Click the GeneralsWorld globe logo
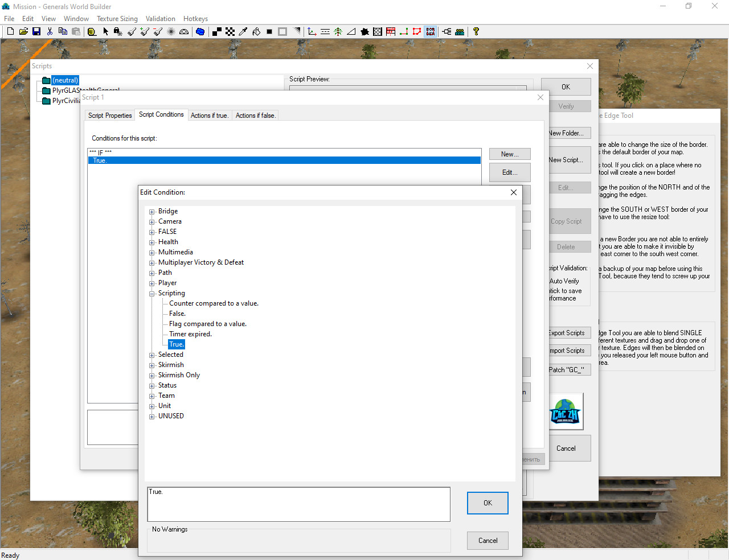 pyautogui.click(x=566, y=412)
